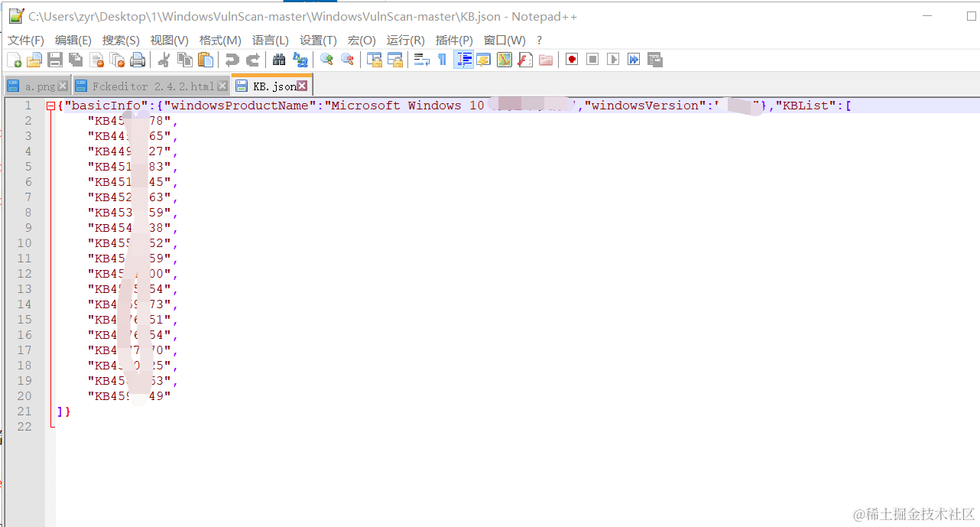The image size is (980, 527).
Task: Click the "basicInfo" key text
Action: tap(106, 106)
